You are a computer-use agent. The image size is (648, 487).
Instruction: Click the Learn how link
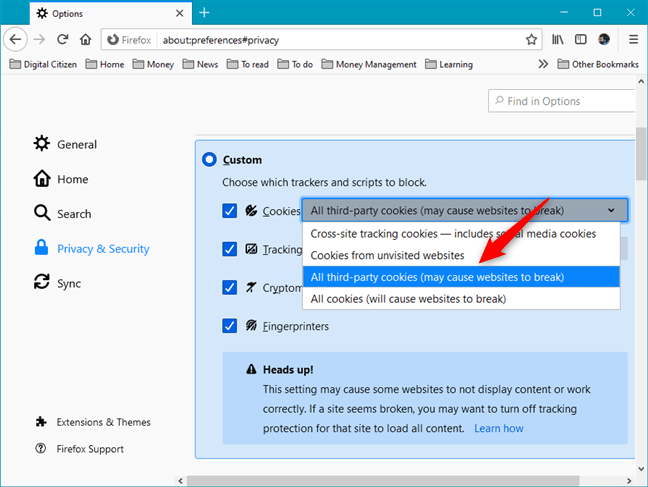[498, 428]
